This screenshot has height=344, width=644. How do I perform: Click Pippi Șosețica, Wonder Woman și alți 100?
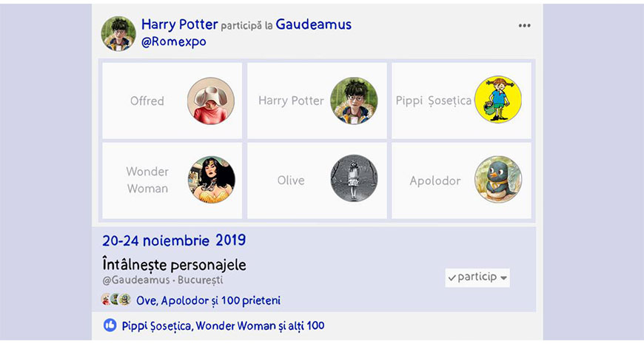click(x=223, y=326)
